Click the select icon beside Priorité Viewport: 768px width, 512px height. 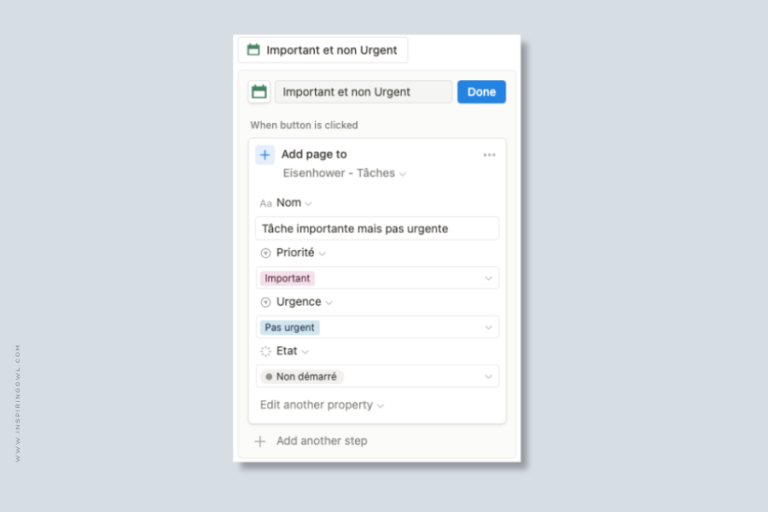coord(265,253)
